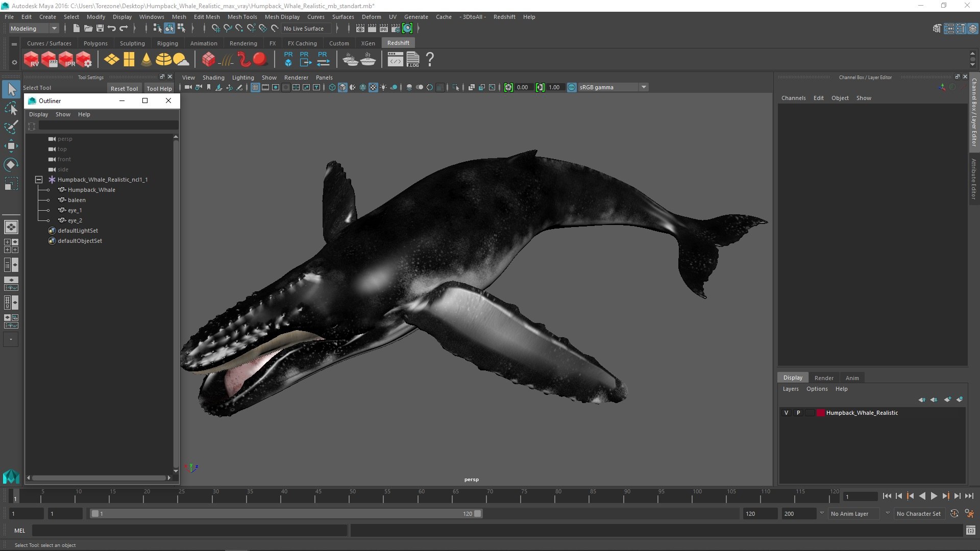Open the Mesh Tools menu

pos(242,17)
